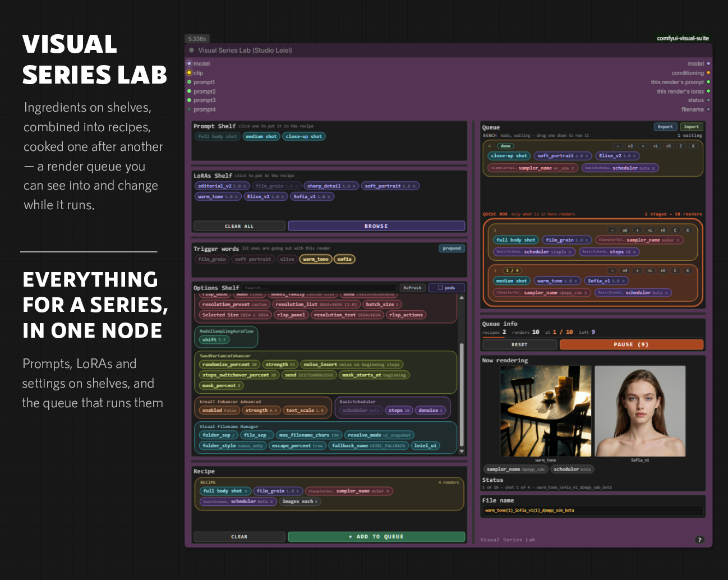Screen dimensions: 728x580
Task: Click the filename output socket
Action: [708, 109]
